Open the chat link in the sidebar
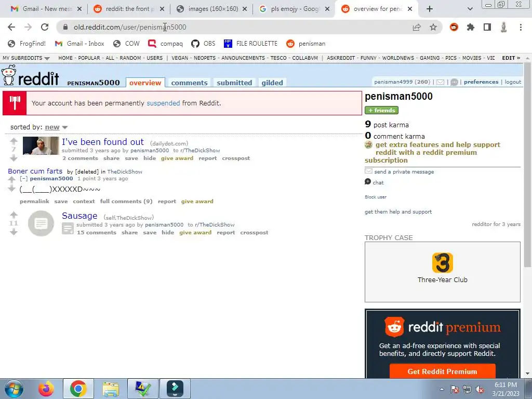Viewport: 532px width, 399px height. (x=378, y=183)
